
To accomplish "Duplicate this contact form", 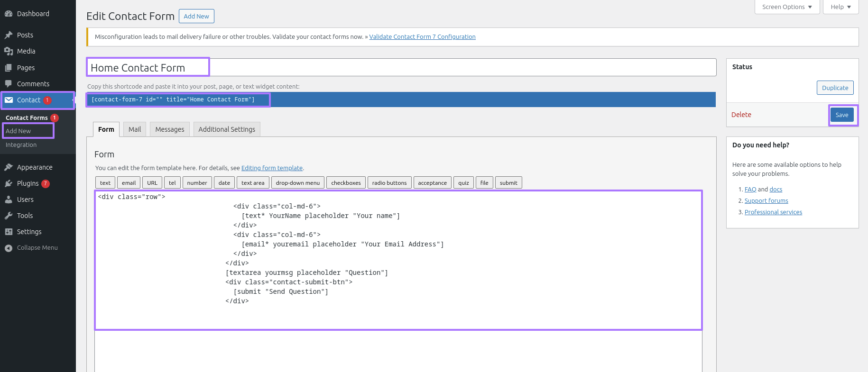I will 835,88.
